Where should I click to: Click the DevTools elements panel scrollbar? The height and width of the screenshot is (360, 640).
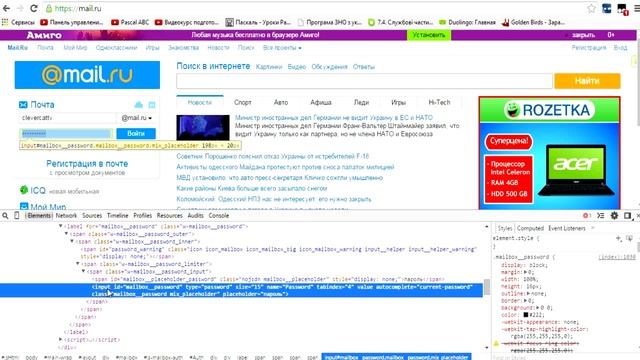point(487,287)
